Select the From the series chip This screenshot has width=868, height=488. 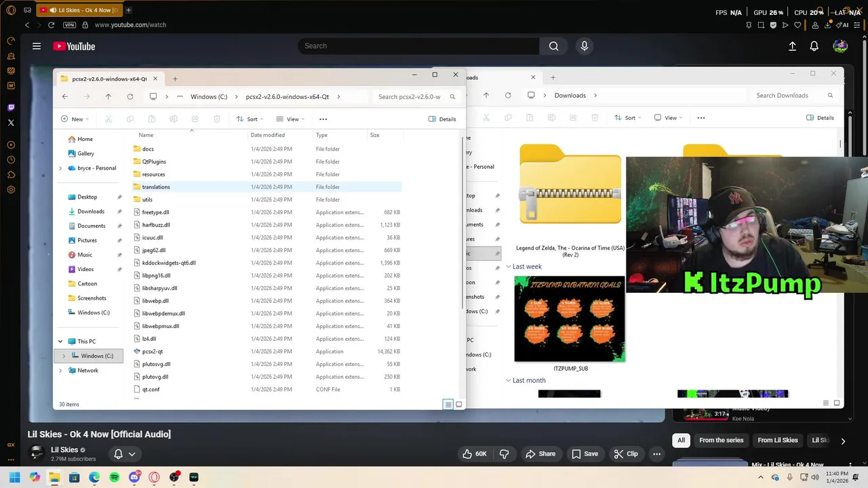click(722, 441)
